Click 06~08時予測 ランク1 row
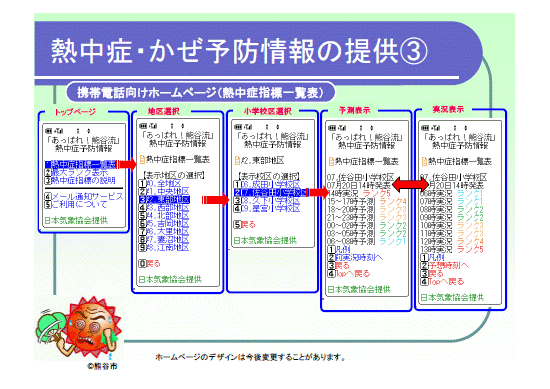550x389 pixels. (x=367, y=241)
